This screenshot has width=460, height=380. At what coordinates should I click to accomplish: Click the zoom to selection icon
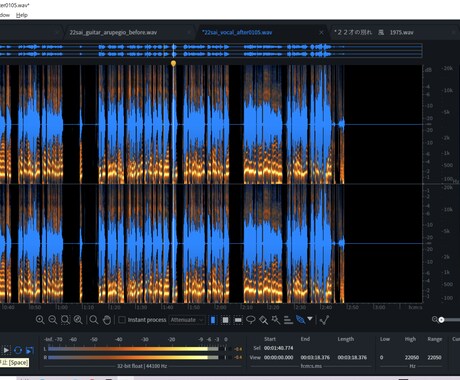coord(65,320)
